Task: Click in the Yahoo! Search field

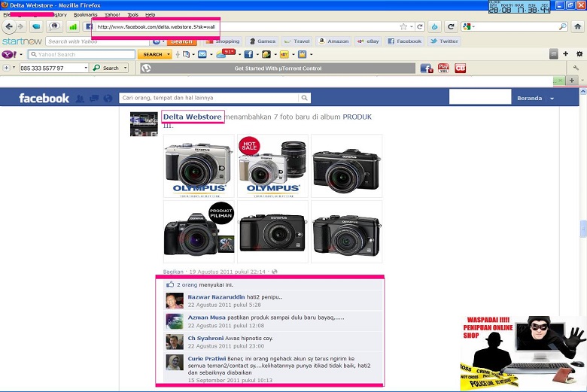Action: (x=81, y=54)
